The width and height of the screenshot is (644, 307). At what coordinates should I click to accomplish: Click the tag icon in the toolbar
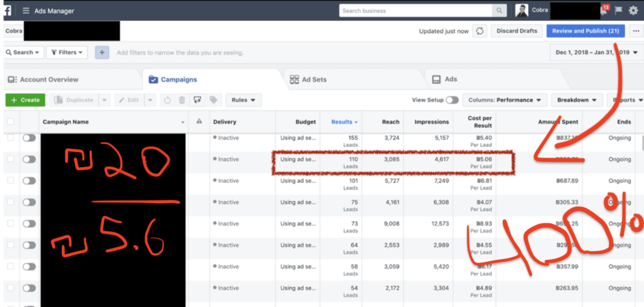coord(214,100)
